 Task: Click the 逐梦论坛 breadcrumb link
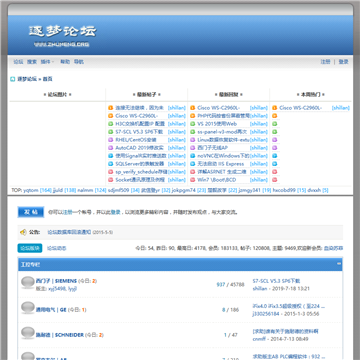[27, 79]
